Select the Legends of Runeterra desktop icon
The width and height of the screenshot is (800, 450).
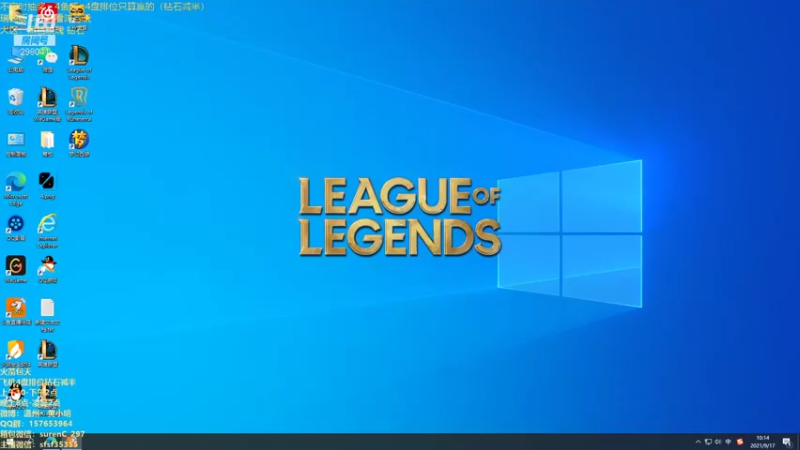coord(79,104)
